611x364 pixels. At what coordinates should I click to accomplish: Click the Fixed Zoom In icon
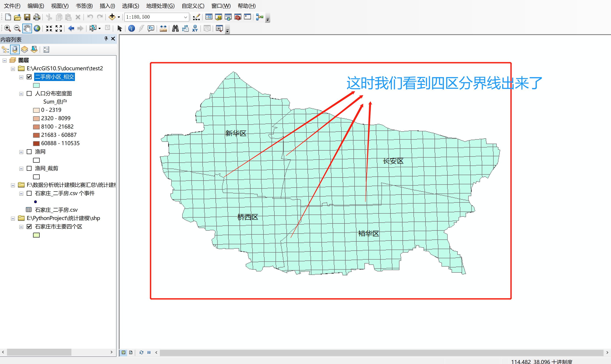(49, 28)
